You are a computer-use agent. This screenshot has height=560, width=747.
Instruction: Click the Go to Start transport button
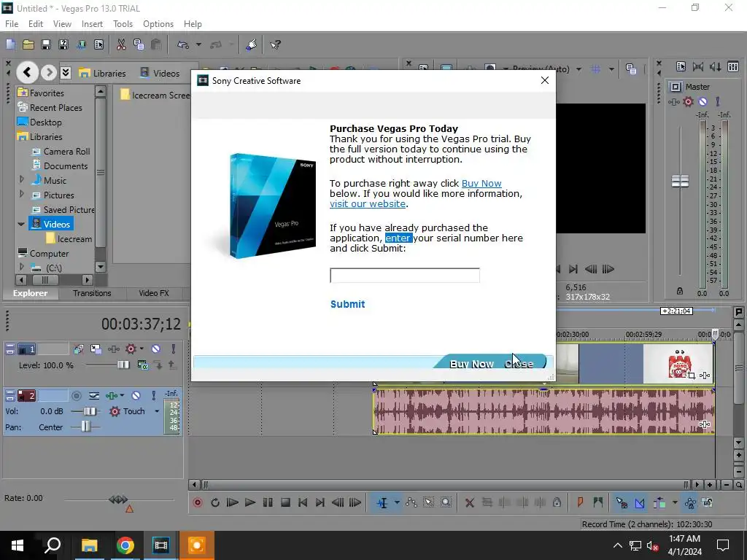click(x=303, y=502)
